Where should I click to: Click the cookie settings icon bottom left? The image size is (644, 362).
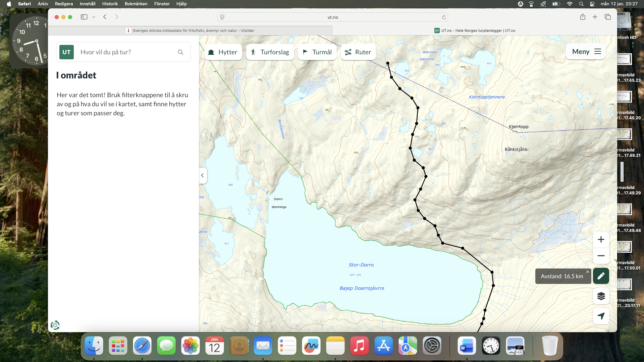coord(55,325)
